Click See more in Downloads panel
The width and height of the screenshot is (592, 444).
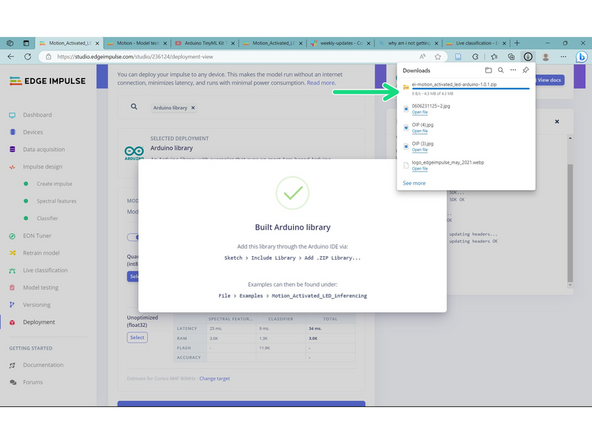(414, 183)
